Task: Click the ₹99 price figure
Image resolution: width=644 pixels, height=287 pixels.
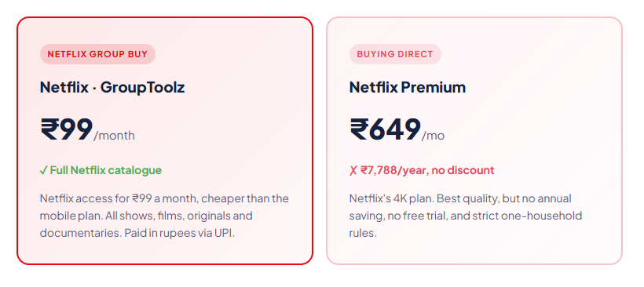Action: (67, 129)
